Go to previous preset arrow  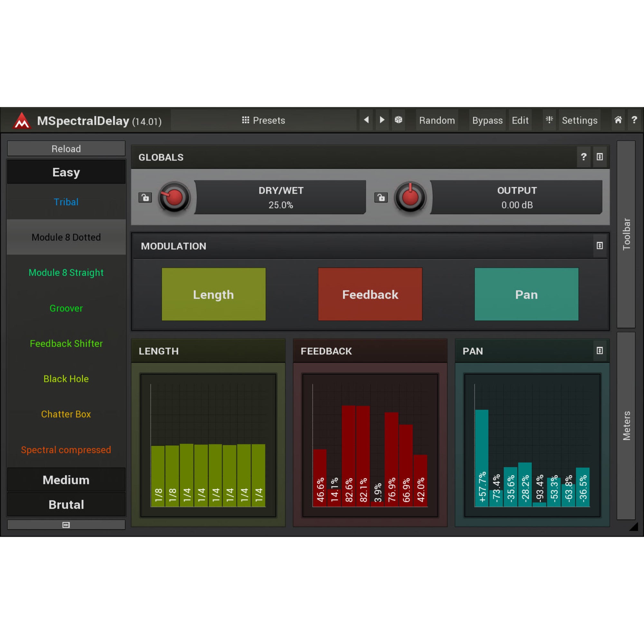click(x=366, y=120)
